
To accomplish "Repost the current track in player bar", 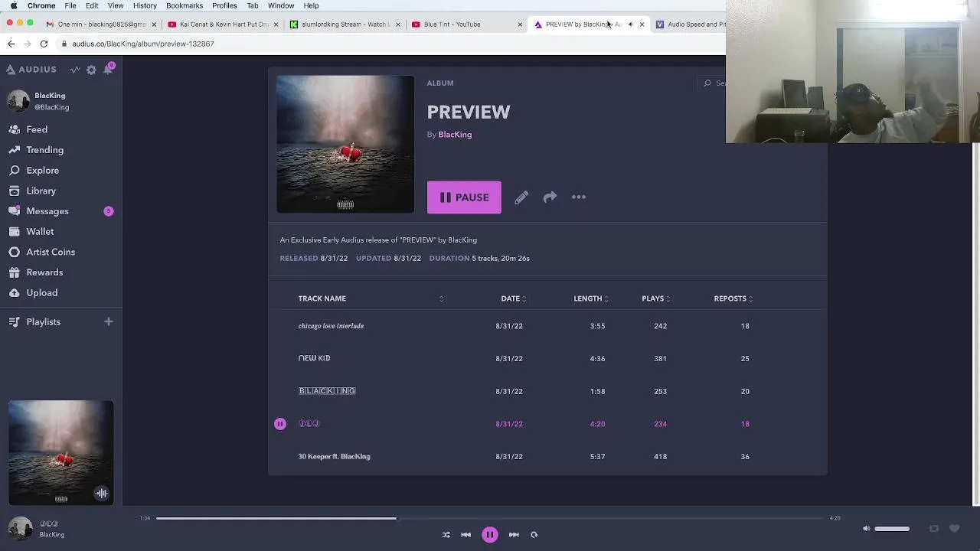I will 933,529.
